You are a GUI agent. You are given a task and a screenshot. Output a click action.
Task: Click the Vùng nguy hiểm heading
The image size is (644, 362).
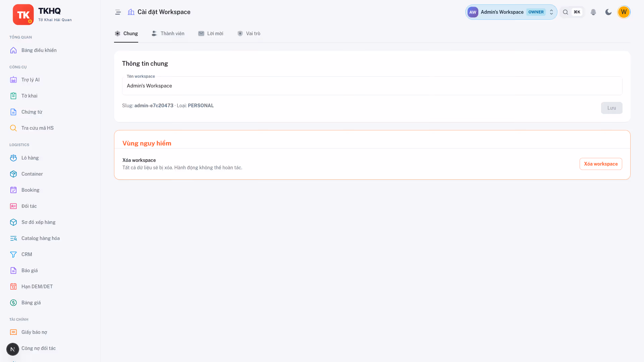(x=147, y=143)
